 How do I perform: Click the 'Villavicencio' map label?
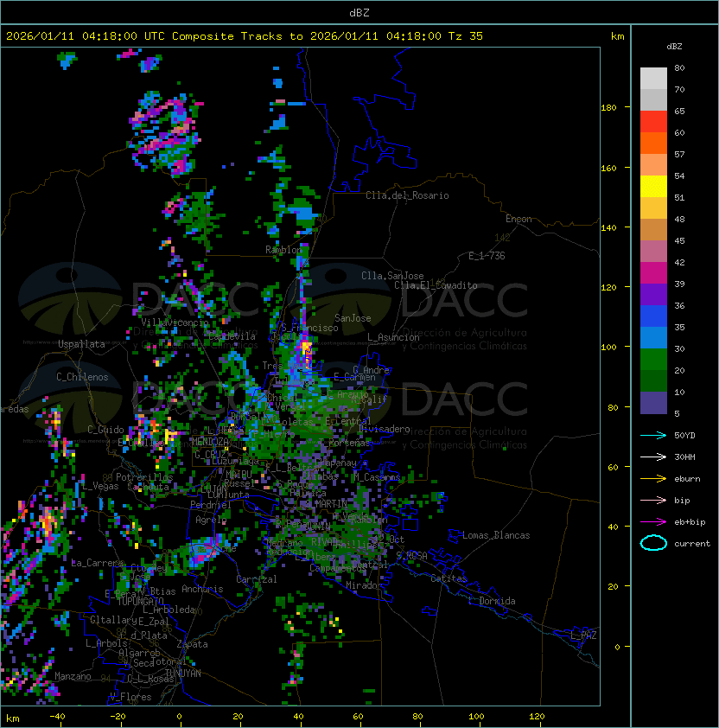point(175,322)
